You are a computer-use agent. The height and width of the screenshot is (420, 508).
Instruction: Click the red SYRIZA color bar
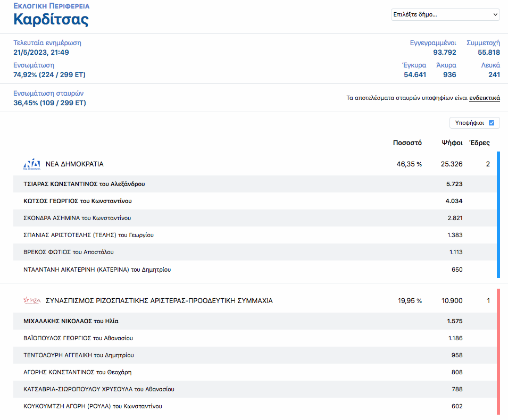(498, 351)
